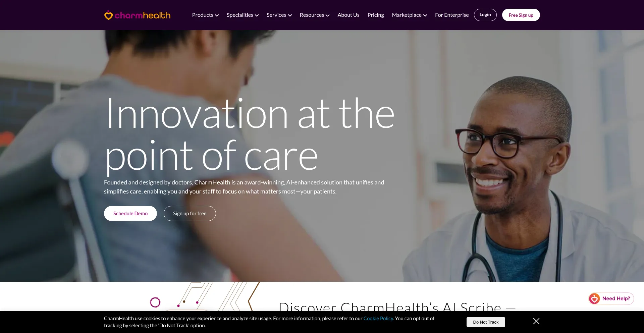This screenshot has height=333, width=644.
Task: Click the Free Sign up button
Action: [x=521, y=15]
